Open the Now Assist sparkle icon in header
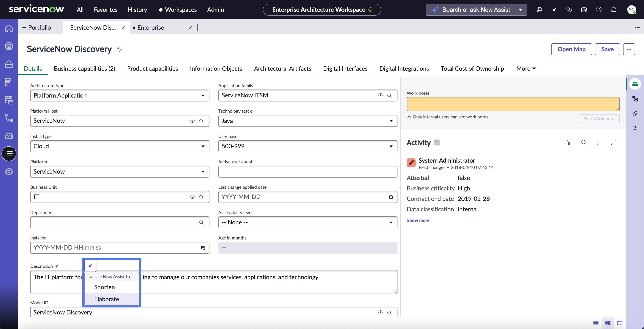This screenshot has height=329, width=644. (554, 10)
